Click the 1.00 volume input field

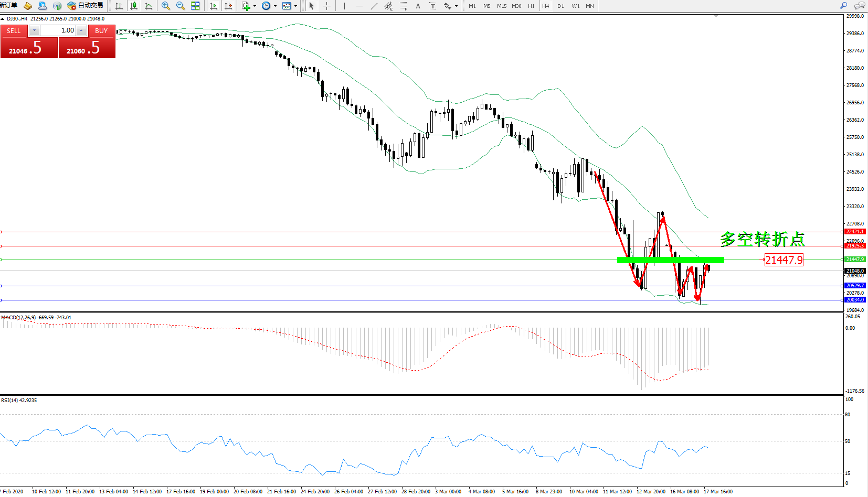tap(58, 30)
